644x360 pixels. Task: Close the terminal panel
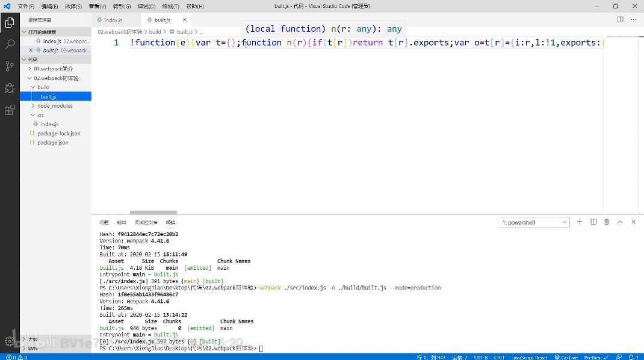[633, 222]
